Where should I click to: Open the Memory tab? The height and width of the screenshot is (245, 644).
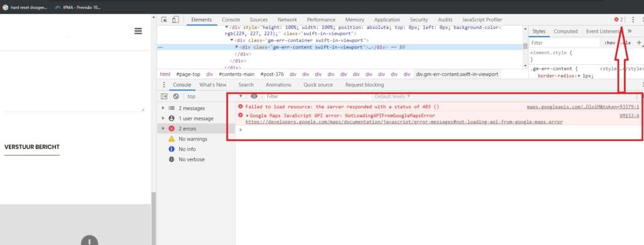[355, 20]
